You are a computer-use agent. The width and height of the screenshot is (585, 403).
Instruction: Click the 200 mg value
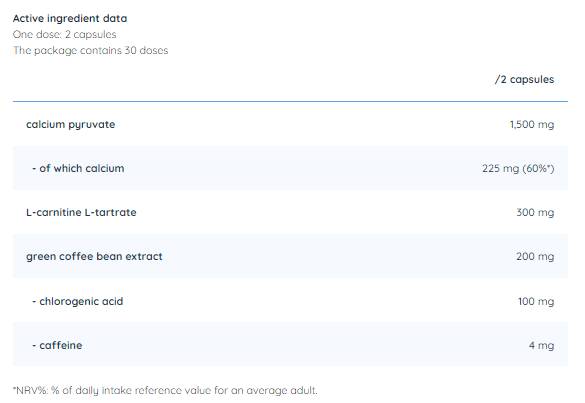(535, 256)
